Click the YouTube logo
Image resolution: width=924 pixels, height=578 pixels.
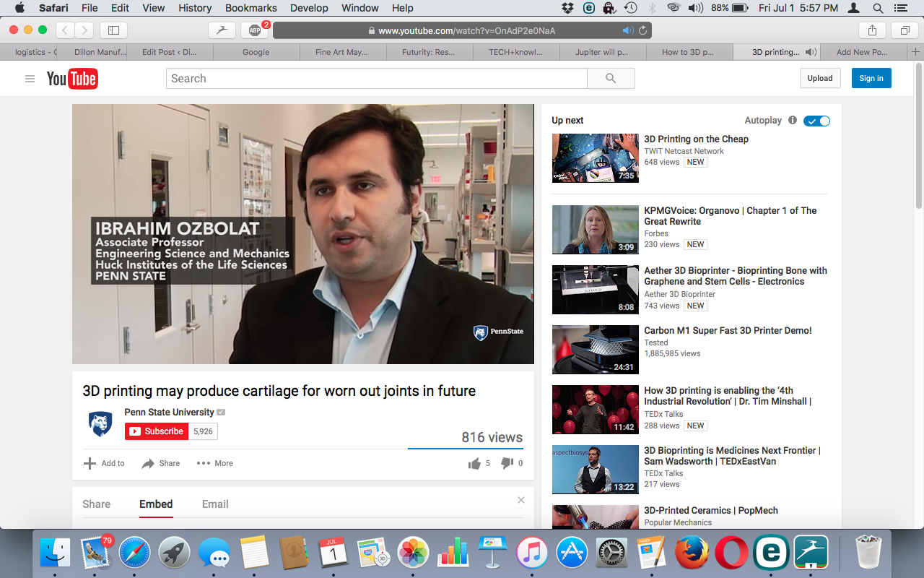click(72, 79)
